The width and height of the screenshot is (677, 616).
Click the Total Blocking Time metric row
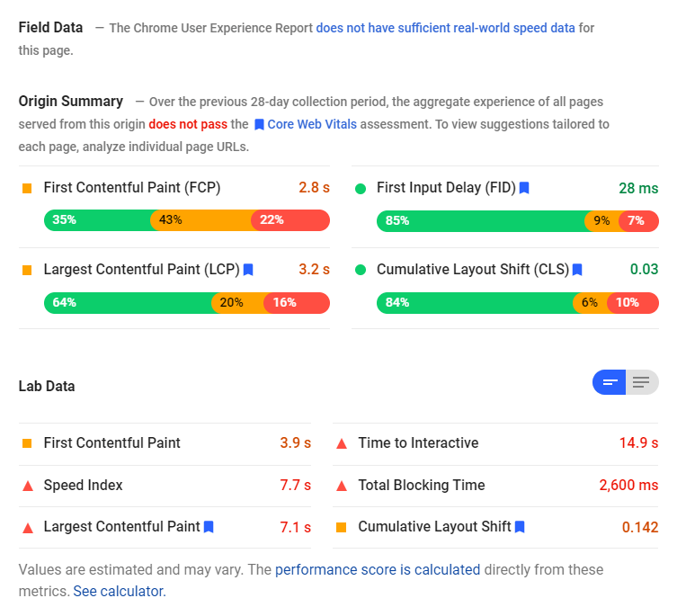coord(494,486)
